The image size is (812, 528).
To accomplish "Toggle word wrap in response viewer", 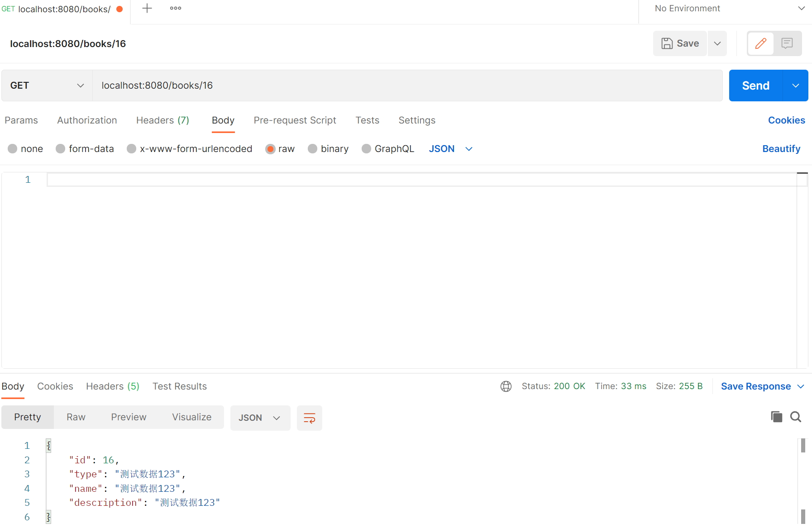I will pos(310,418).
